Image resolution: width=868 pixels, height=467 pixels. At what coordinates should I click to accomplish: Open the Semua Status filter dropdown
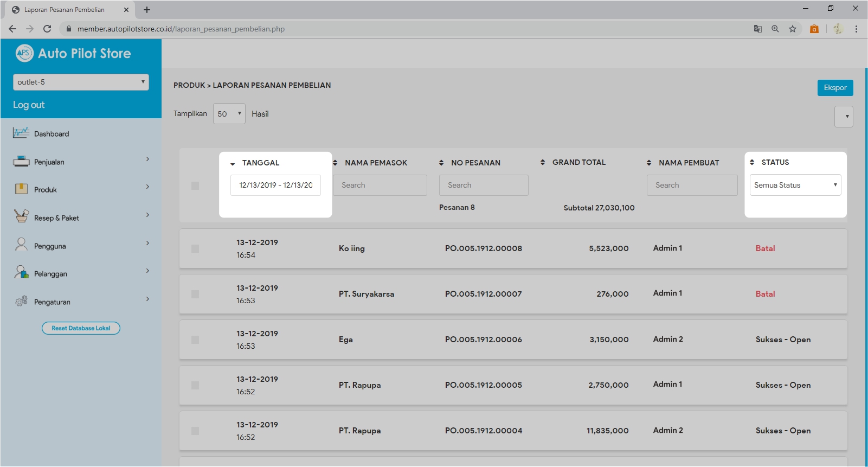click(x=795, y=185)
